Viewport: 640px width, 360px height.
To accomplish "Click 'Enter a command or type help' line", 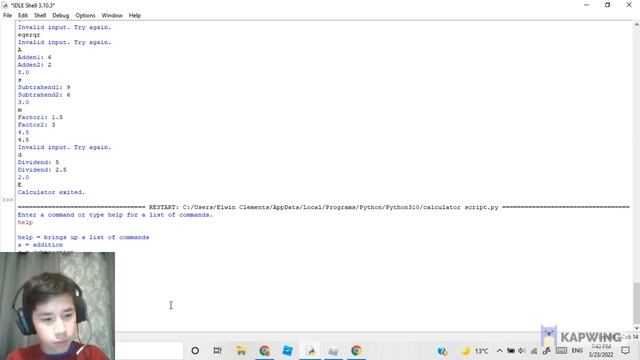I will point(115,215).
